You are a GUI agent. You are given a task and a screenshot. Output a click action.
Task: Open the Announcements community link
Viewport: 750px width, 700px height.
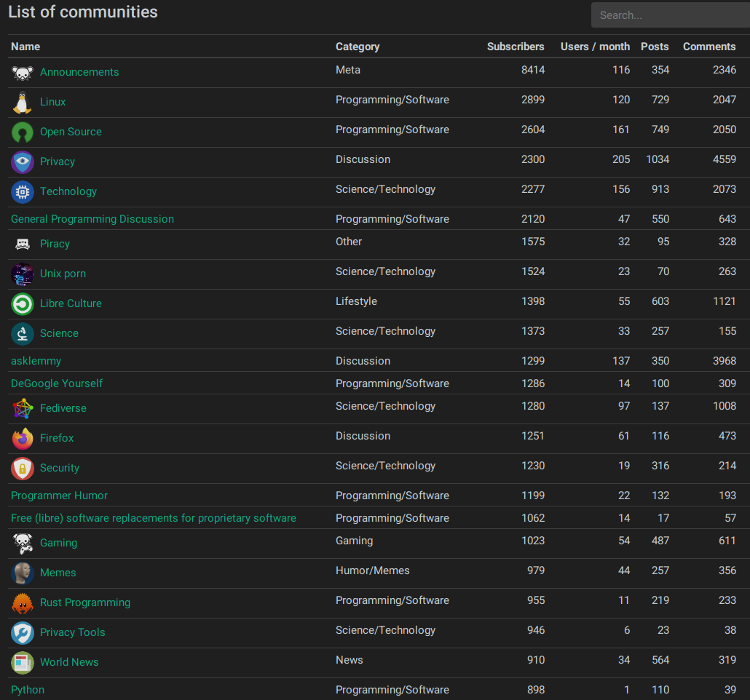tap(79, 72)
